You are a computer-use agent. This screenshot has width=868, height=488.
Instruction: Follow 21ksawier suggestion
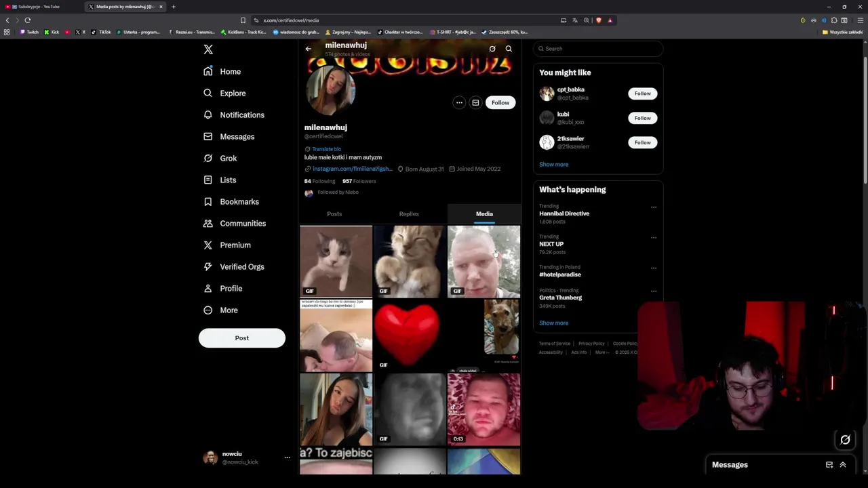(x=642, y=142)
